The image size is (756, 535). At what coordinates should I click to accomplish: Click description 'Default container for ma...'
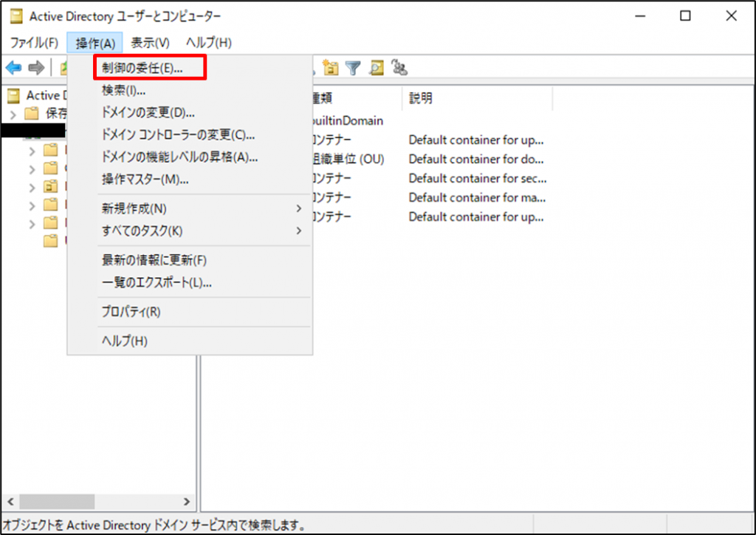477,198
